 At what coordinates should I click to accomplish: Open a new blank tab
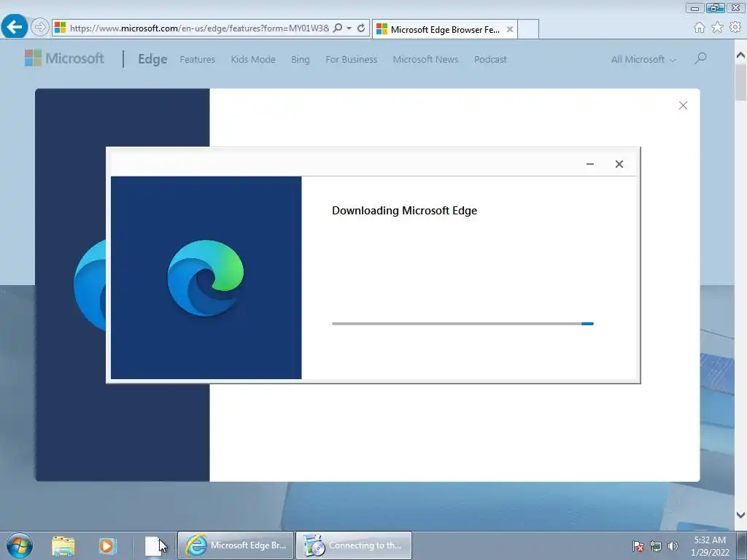click(x=528, y=29)
